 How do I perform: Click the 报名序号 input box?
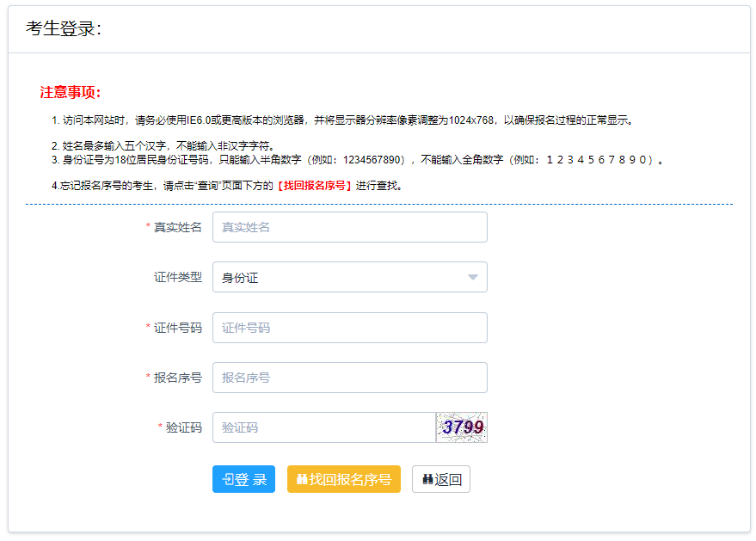[x=350, y=378]
